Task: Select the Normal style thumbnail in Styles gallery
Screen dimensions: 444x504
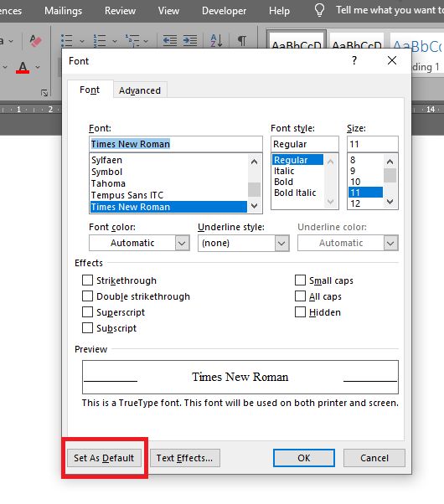Action: pos(297,39)
